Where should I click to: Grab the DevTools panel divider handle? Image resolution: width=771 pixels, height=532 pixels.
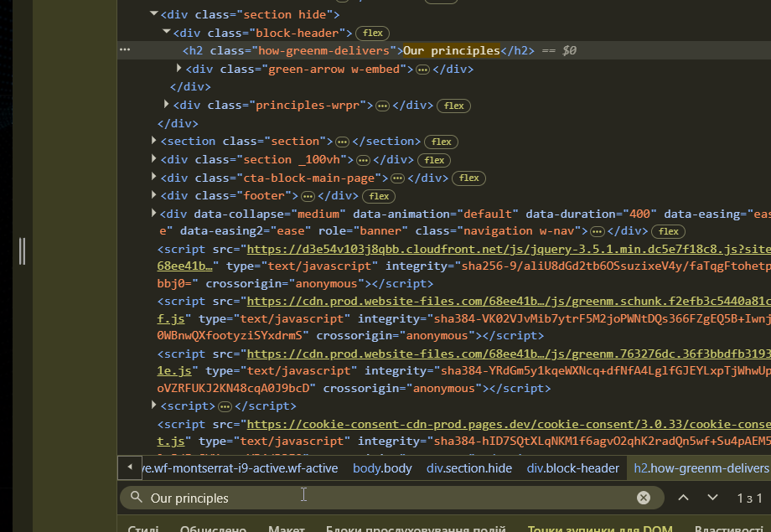(x=22, y=251)
